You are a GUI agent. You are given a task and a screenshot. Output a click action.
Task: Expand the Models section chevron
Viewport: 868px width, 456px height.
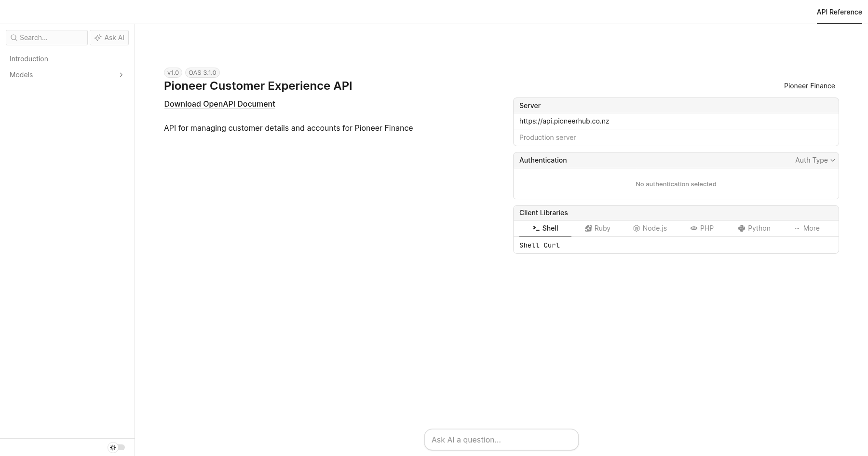pyautogui.click(x=121, y=75)
